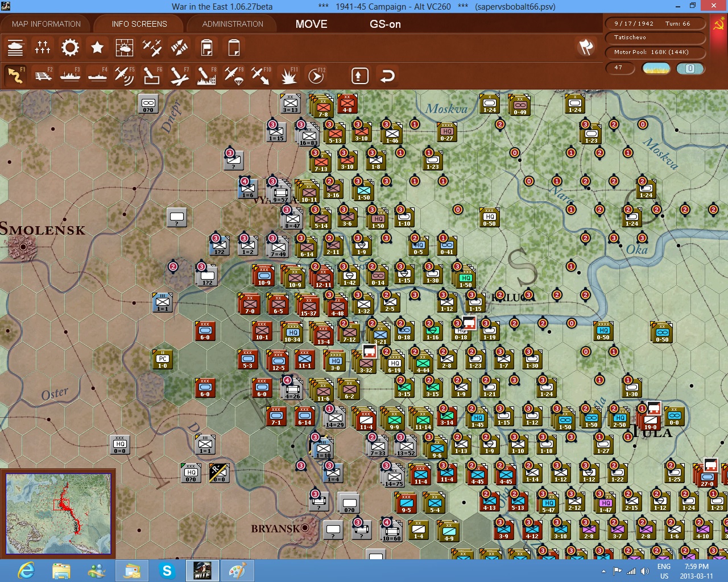Click the crossed white flags icon
Viewport: 728px width, 582px height.
point(586,47)
